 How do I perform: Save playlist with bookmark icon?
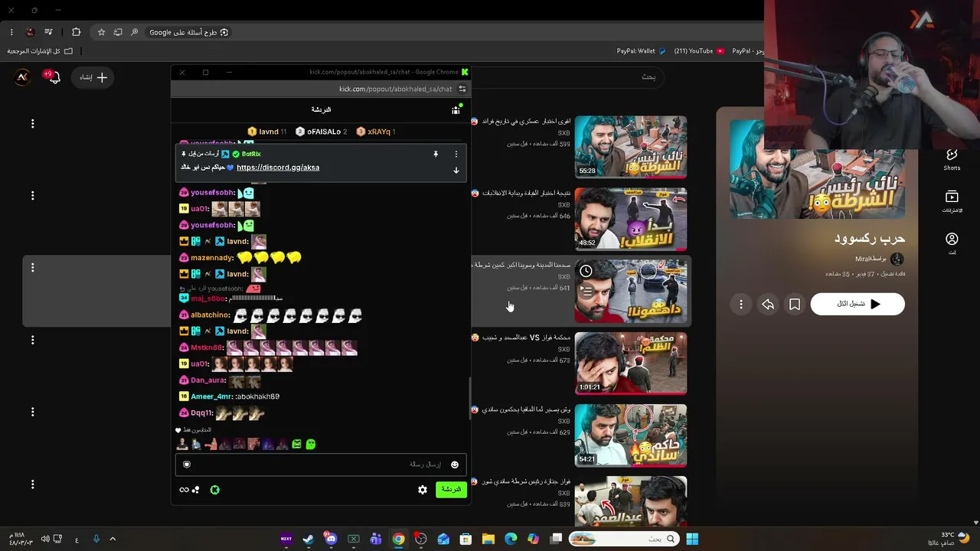(x=795, y=305)
